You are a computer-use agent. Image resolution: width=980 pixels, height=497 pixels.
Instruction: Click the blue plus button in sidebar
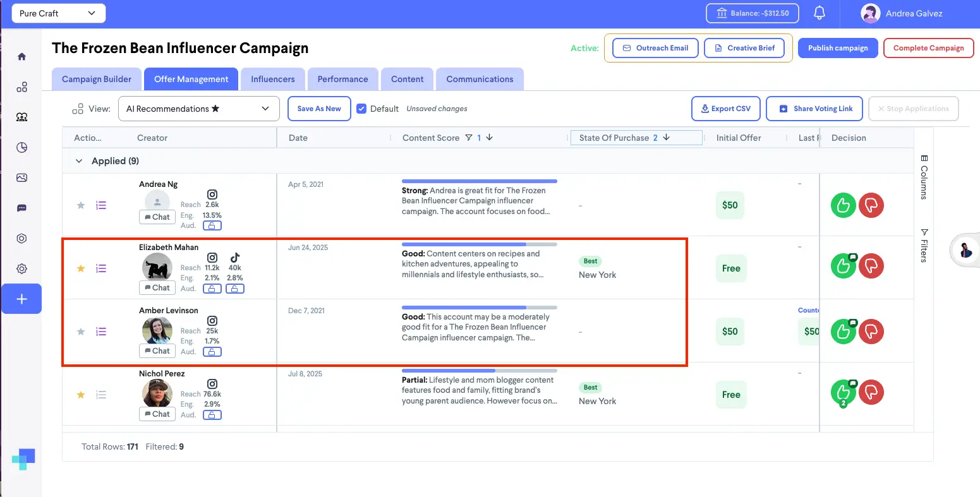21,299
